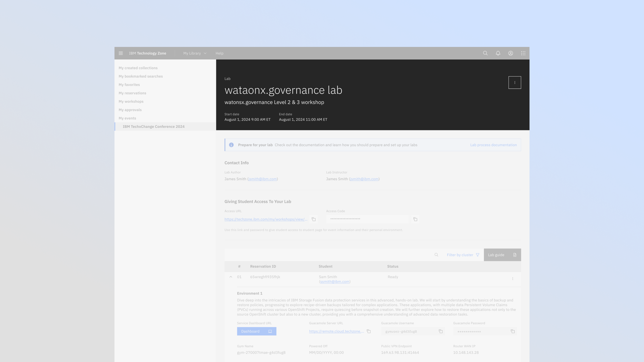Open the app switcher grid icon
This screenshot has height=362, width=644.
click(523, 53)
